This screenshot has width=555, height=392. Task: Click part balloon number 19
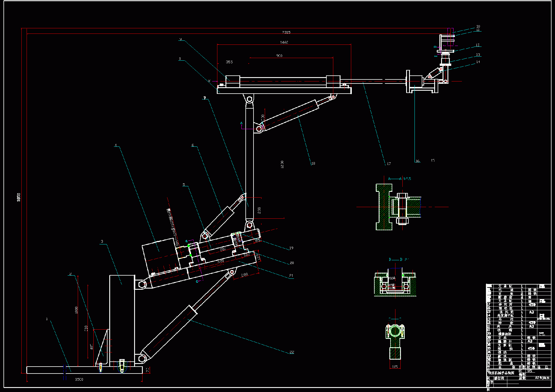pyautogui.click(x=291, y=248)
